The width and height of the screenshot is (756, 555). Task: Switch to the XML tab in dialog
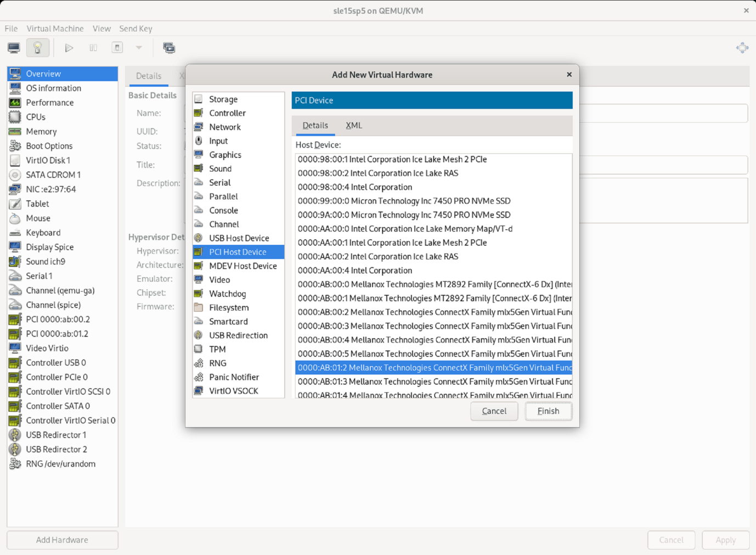[354, 126]
